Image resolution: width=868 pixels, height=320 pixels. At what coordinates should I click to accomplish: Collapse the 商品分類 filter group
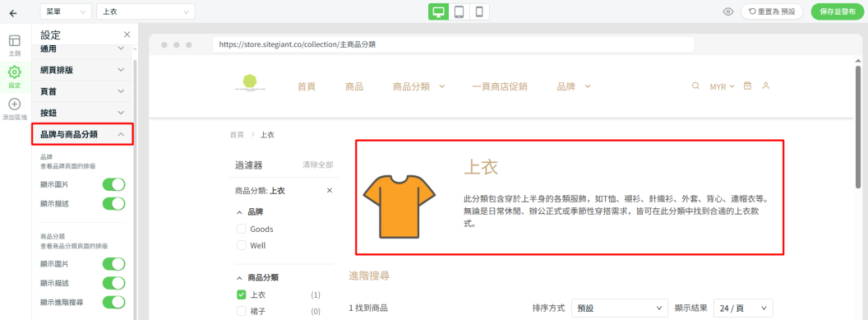click(257, 278)
